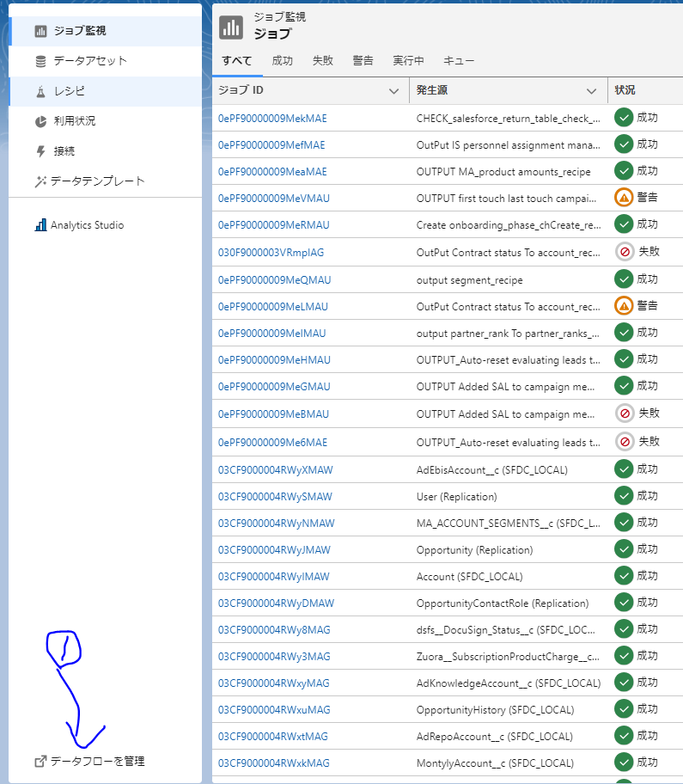Select 'OUTPUT first touch last touch campai...' cell

click(x=506, y=199)
